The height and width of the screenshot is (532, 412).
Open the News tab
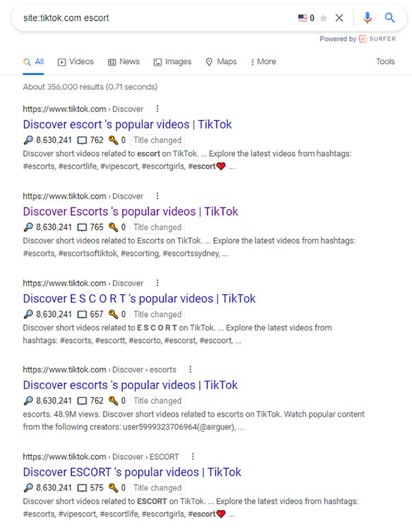pos(124,62)
